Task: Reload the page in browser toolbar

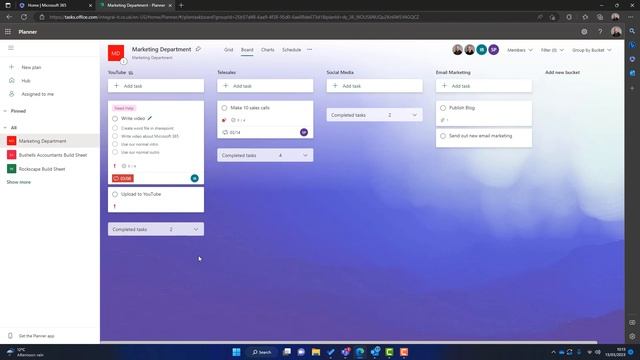Action: 24,17
